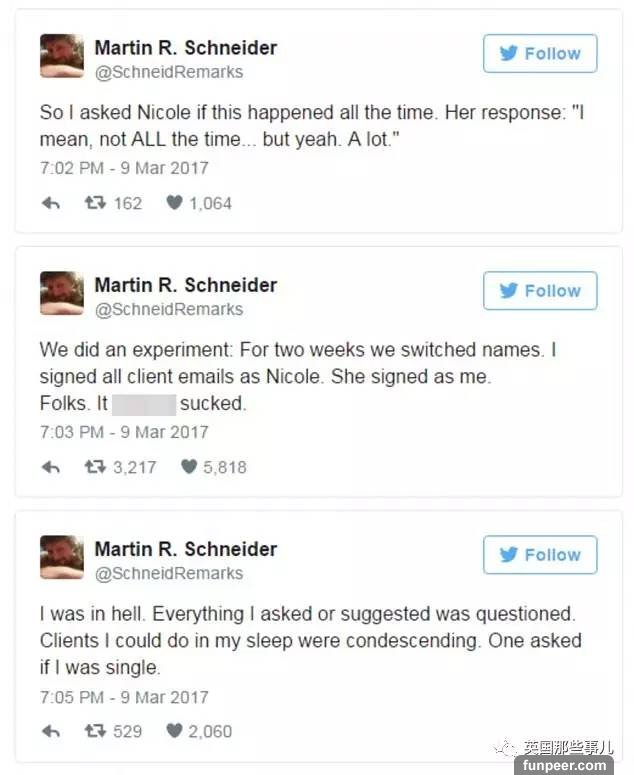The image size is (634, 775).
Task: Like the tweet with 1,064 likes
Action: pos(174,203)
